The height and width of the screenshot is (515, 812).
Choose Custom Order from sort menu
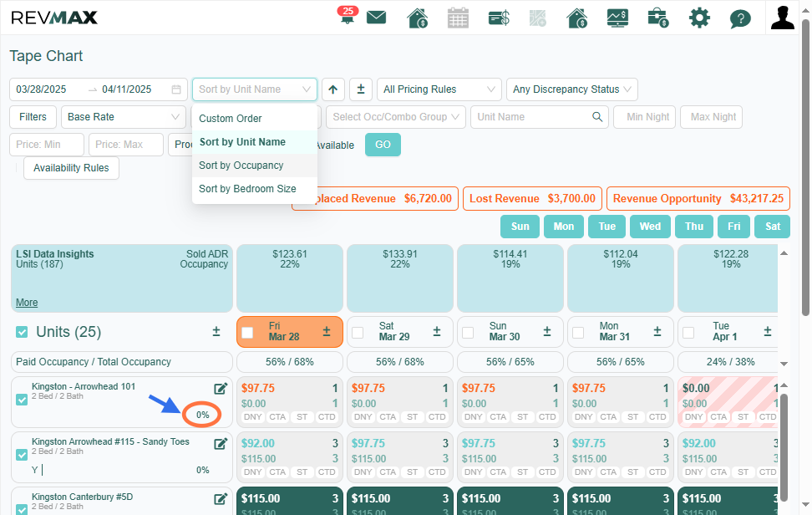click(255, 119)
